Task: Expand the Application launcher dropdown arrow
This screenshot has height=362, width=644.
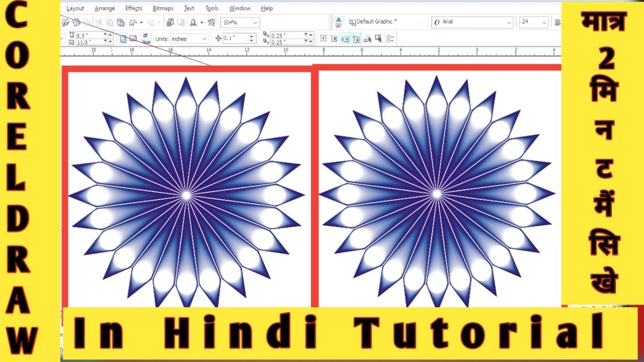Action: [202, 22]
